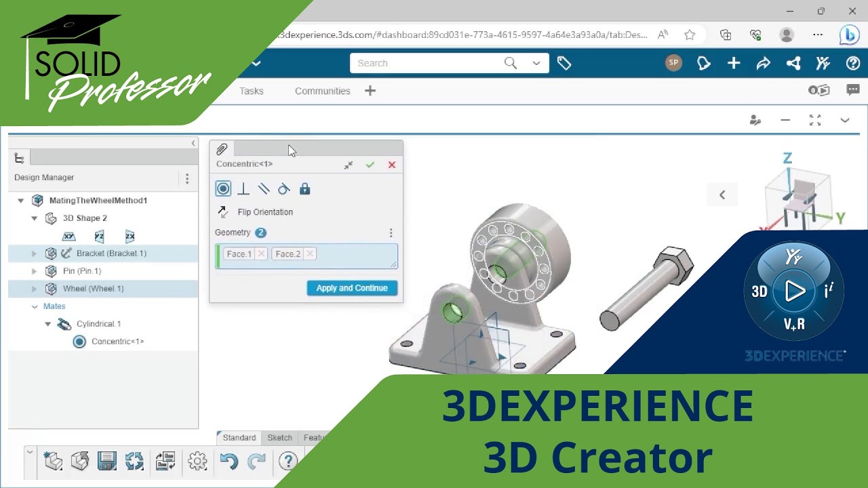Open the Geometry three-dot options menu
The height and width of the screenshot is (488, 868).
391,232
